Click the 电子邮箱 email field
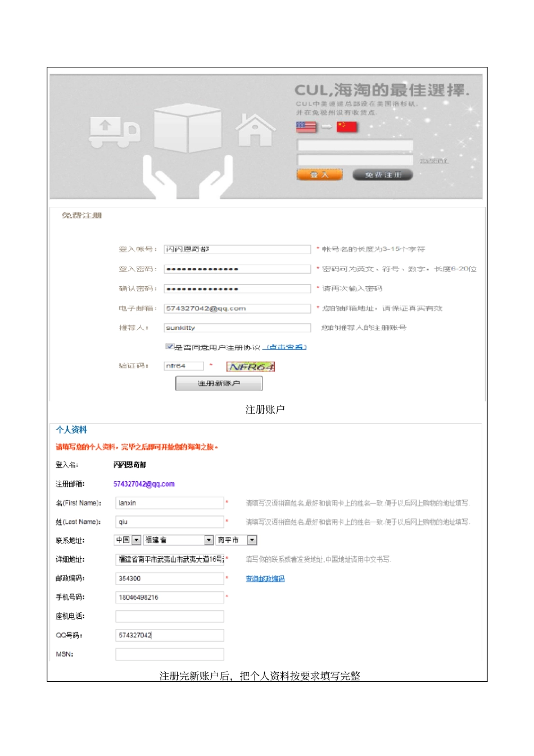 237,308
